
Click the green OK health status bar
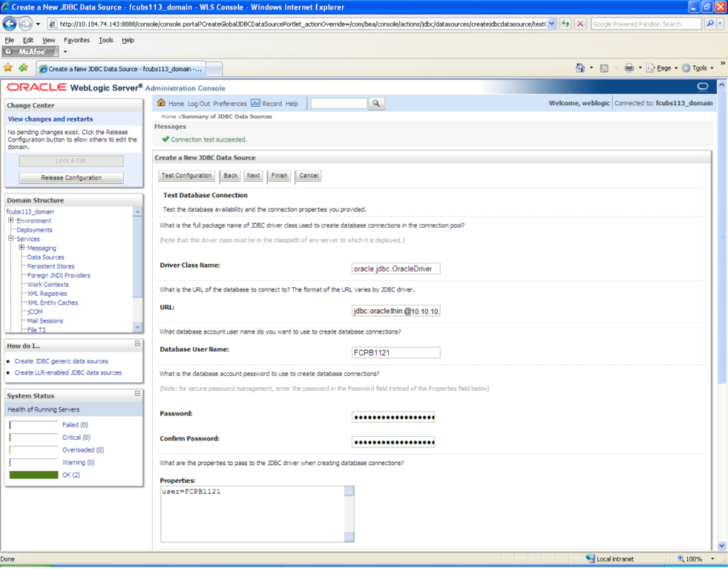33,475
